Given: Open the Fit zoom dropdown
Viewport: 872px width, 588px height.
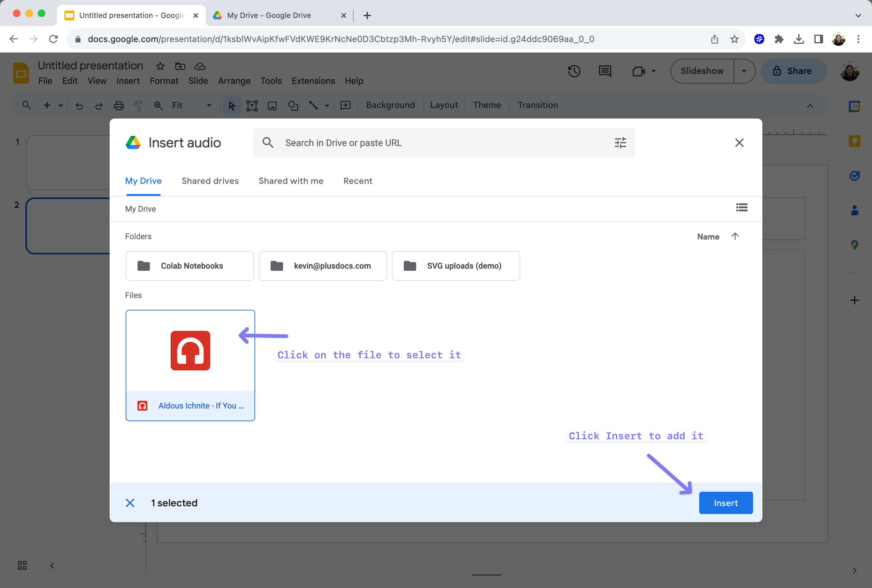Looking at the screenshot, I should 191,105.
